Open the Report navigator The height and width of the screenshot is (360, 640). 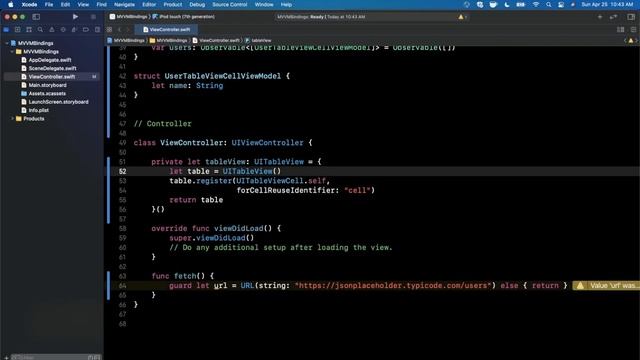(x=97, y=30)
